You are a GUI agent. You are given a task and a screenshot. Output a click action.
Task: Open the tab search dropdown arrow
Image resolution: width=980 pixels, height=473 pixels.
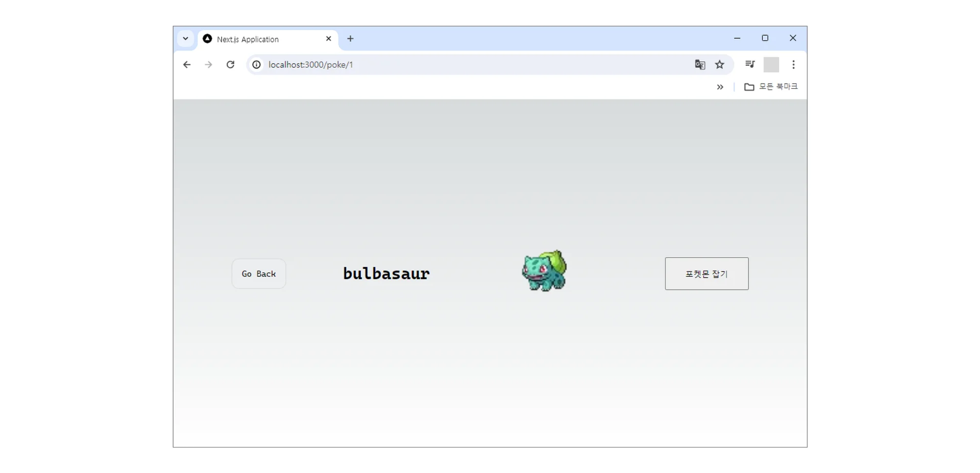click(x=186, y=39)
